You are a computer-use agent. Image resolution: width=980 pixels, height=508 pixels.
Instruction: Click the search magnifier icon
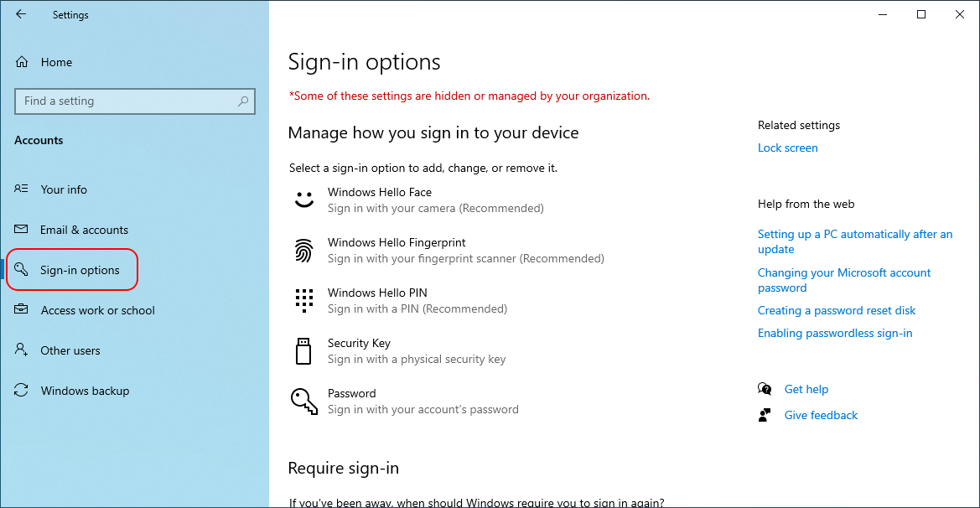point(243,101)
